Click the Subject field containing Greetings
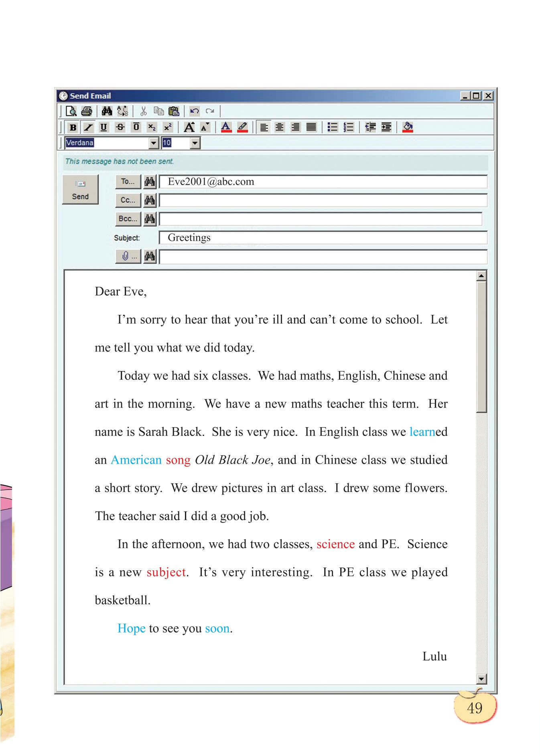Image resolution: width=540 pixels, height=756 pixels. click(323, 238)
